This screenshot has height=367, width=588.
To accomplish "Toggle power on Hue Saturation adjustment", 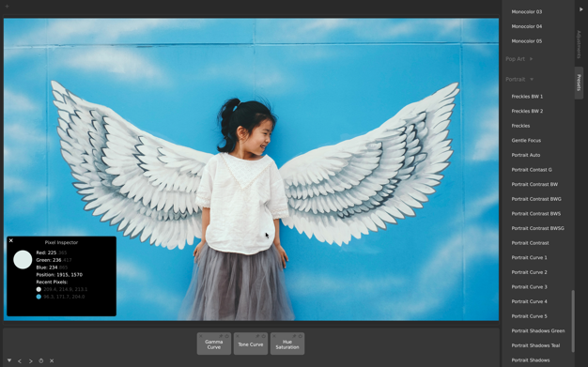I will tap(301, 336).
